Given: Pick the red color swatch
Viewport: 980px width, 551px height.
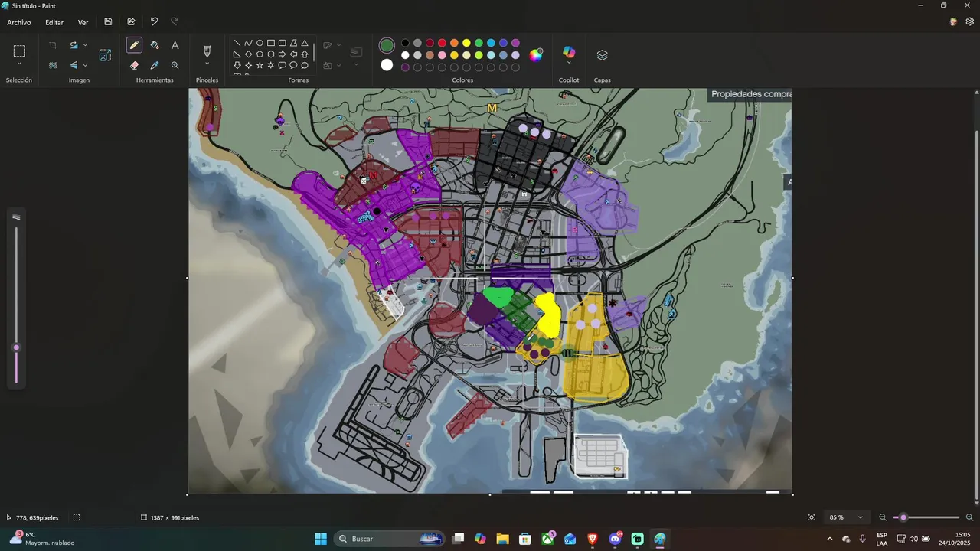Looking at the screenshot, I should tap(442, 43).
